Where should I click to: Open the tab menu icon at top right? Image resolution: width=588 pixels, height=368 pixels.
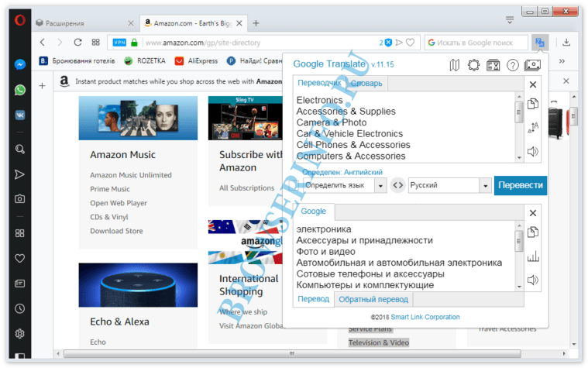pyautogui.click(x=510, y=20)
